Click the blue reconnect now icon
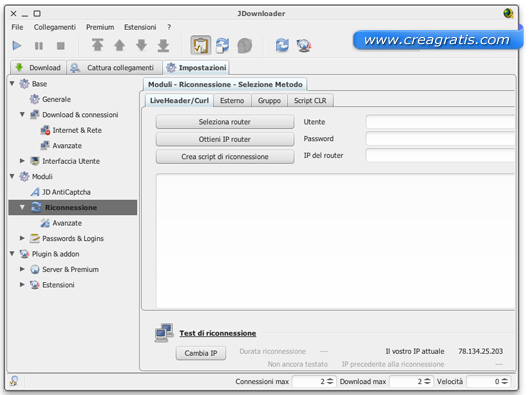 (x=282, y=45)
